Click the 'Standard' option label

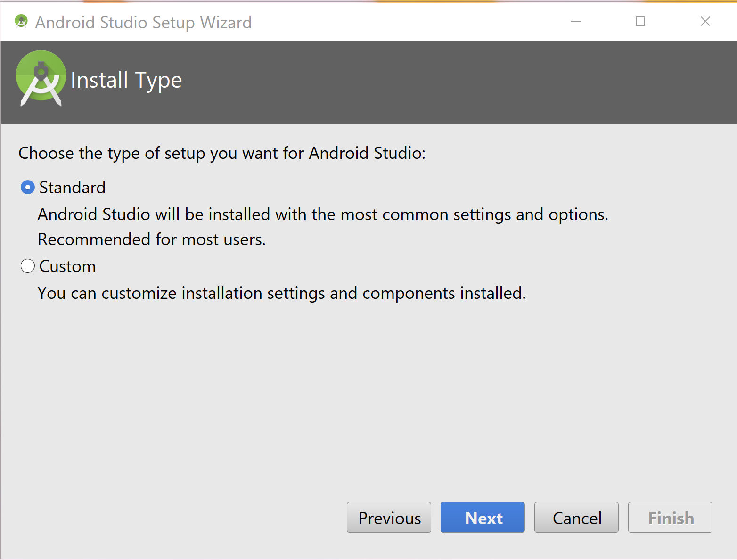point(73,188)
